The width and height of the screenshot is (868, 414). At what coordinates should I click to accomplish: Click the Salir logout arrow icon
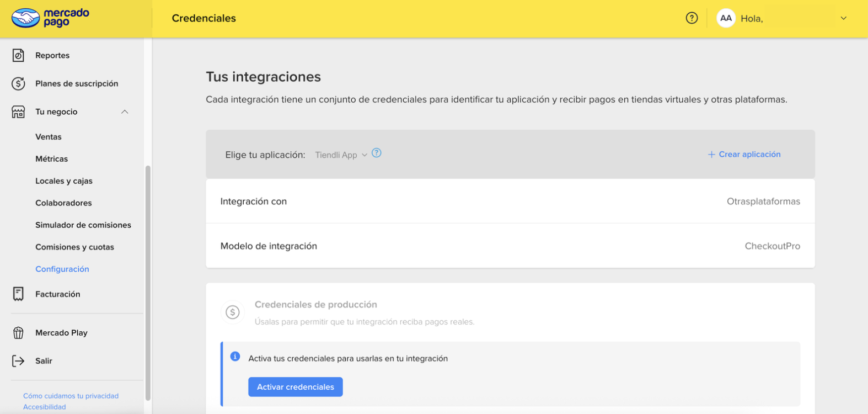pyautogui.click(x=18, y=360)
